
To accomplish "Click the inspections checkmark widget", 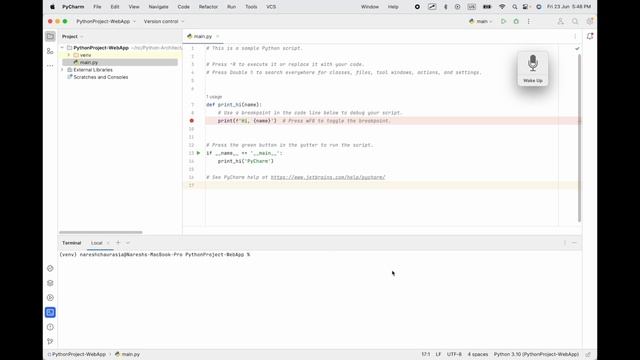I will (x=577, y=49).
